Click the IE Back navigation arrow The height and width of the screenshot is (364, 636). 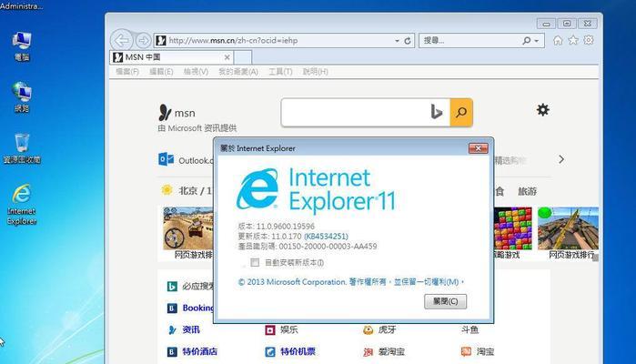121,40
